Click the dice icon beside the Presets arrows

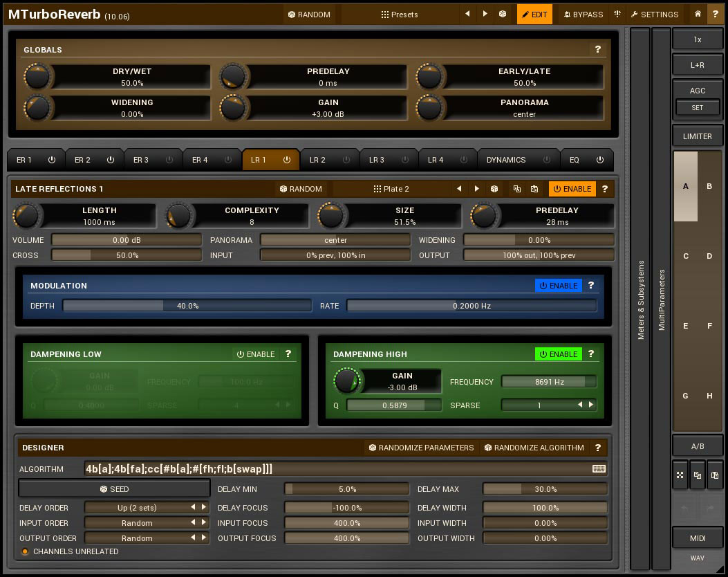[503, 14]
